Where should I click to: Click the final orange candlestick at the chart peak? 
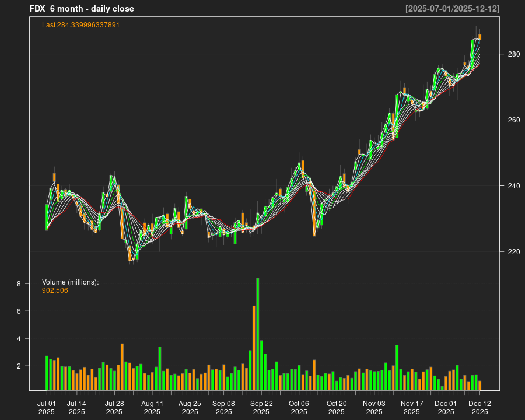[480, 38]
